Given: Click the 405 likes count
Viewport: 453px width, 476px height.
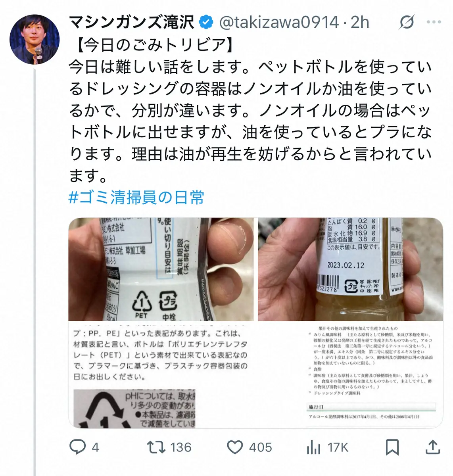Looking at the screenshot, I should click(x=261, y=447).
